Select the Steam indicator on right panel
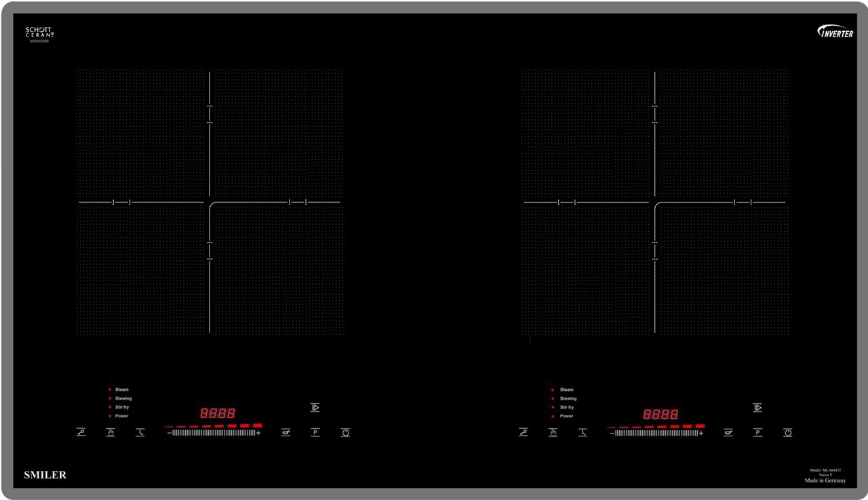This screenshot has height=500, width=868. (562, 390)
